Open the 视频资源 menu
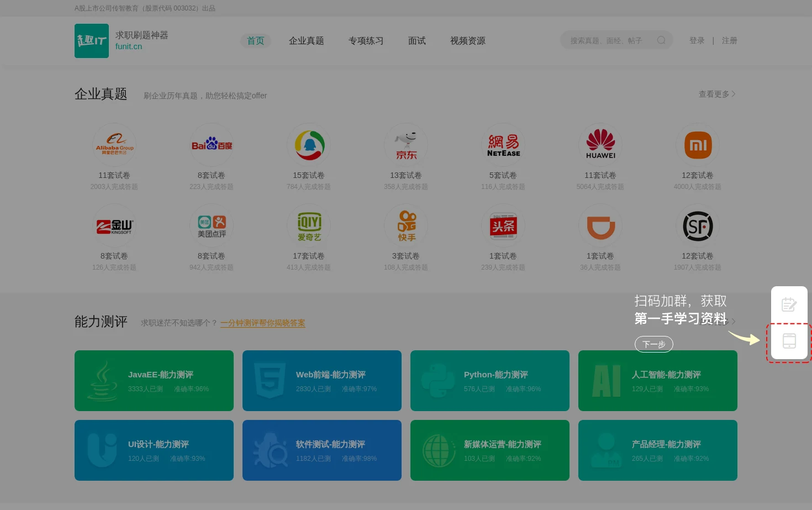Image resolution: width=812 pixels, height=510 pixels. click(x=468, y=41)
